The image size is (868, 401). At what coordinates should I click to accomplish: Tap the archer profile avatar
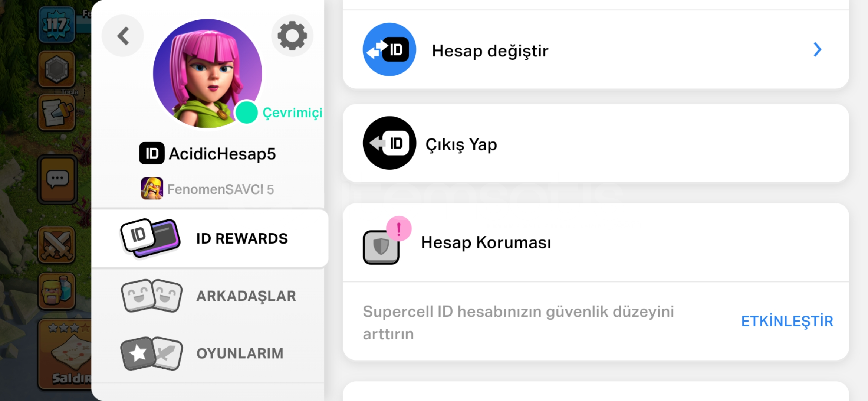tap(207, 74)
